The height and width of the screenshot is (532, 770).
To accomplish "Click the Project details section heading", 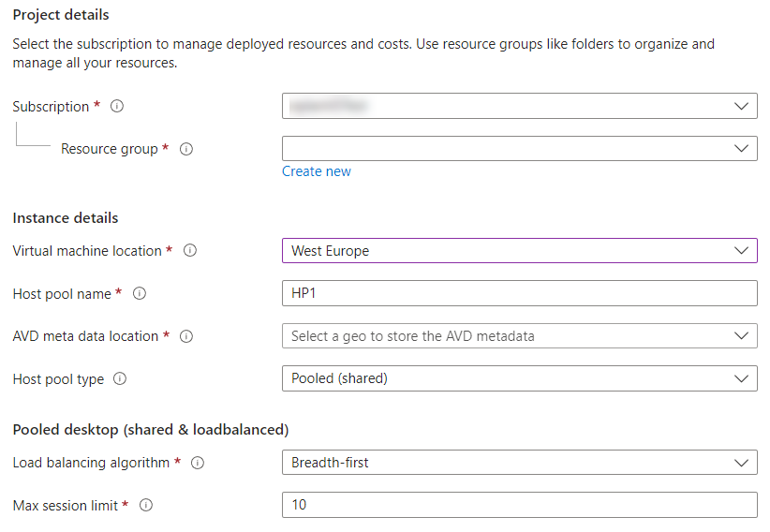I will click(x=61, y=15).
